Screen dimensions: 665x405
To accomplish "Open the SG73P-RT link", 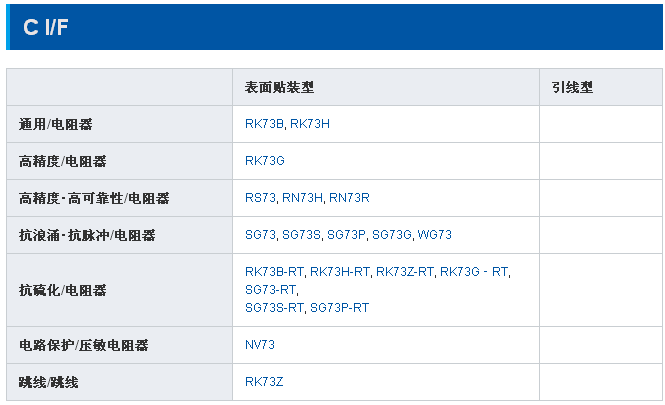I will [x=340, y=308].
